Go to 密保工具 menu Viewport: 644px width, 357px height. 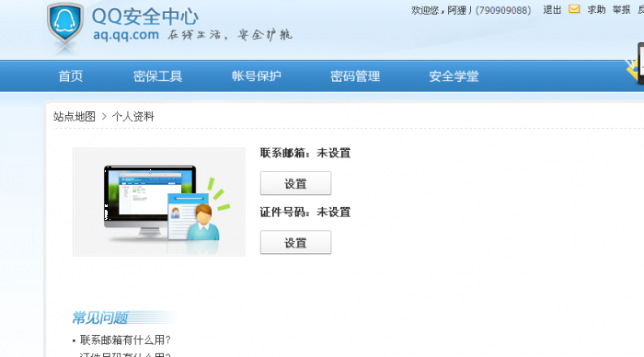pyautogui.click(x=157, y=76)
